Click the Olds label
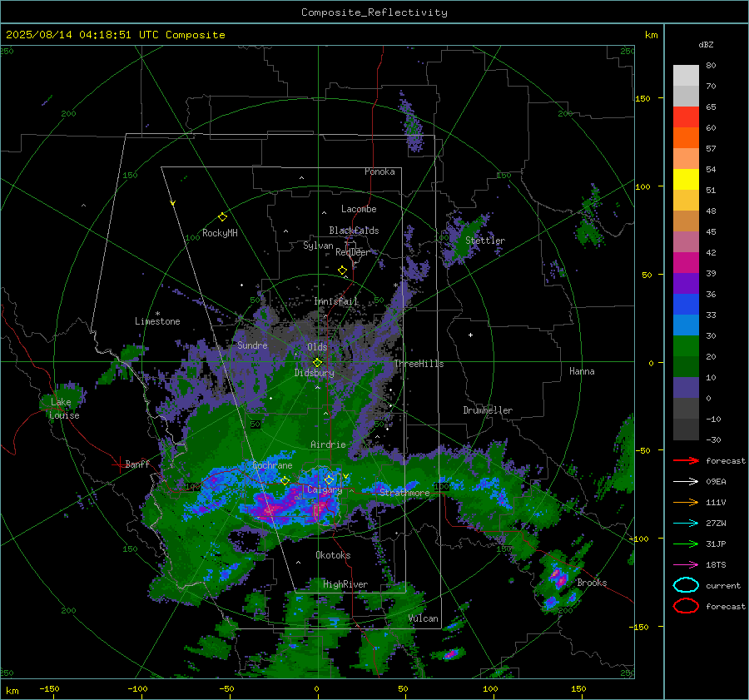The image size is (749, 700). click(317, 347)
